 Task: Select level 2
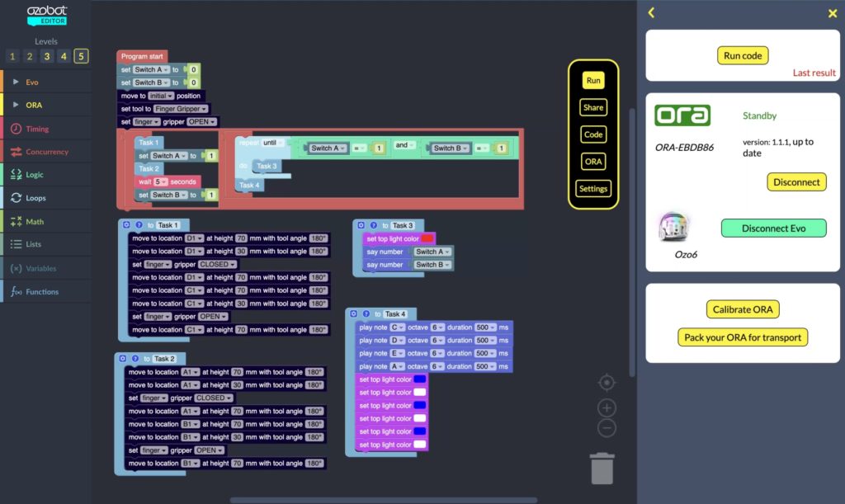(30, 56)
